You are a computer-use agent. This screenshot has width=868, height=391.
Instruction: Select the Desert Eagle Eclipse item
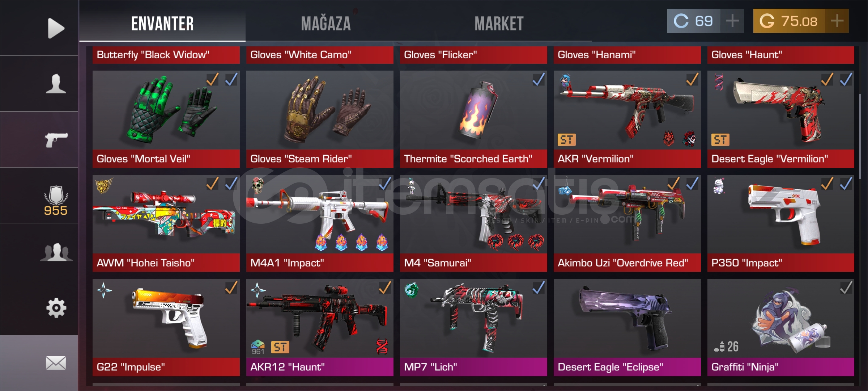tap(627, 327)
